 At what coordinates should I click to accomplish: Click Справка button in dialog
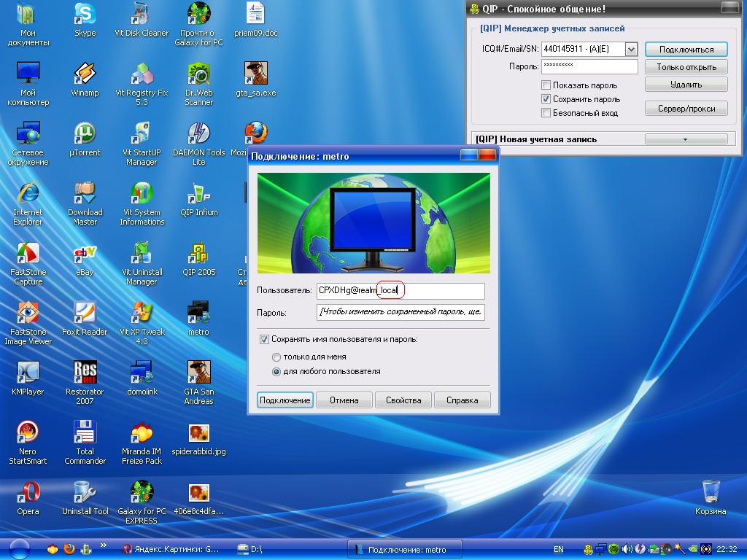click(x=462, y=400)
